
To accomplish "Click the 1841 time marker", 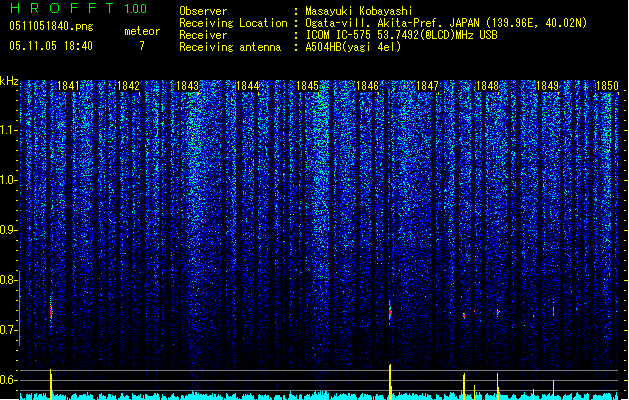I will pyautogui.click(x=69, y=85).
